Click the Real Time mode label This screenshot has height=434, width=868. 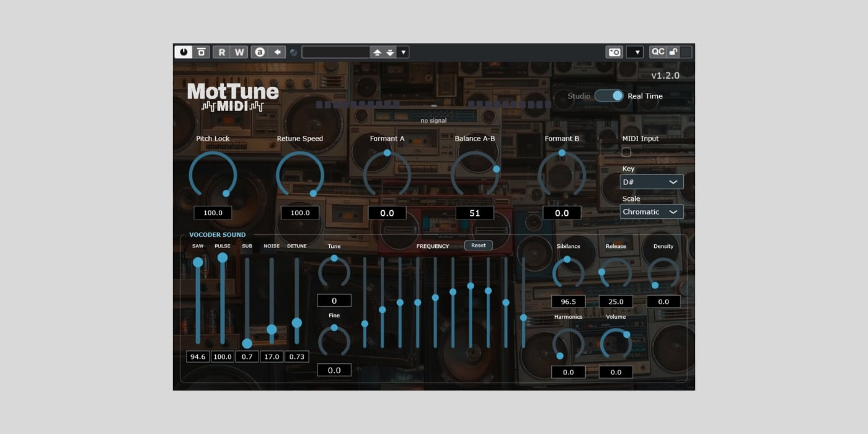click(x=645, y=96)
